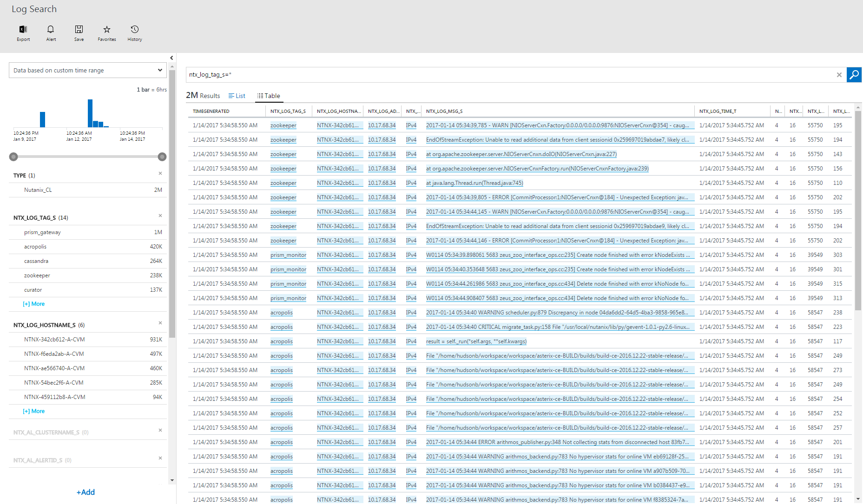863x504 pixels.
Task: Open the custom time range dropdown
Action: click(88, 71)
